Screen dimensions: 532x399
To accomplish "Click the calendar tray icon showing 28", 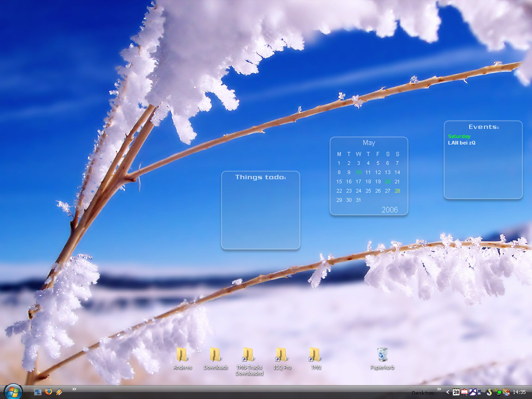I will pos(456,392).
